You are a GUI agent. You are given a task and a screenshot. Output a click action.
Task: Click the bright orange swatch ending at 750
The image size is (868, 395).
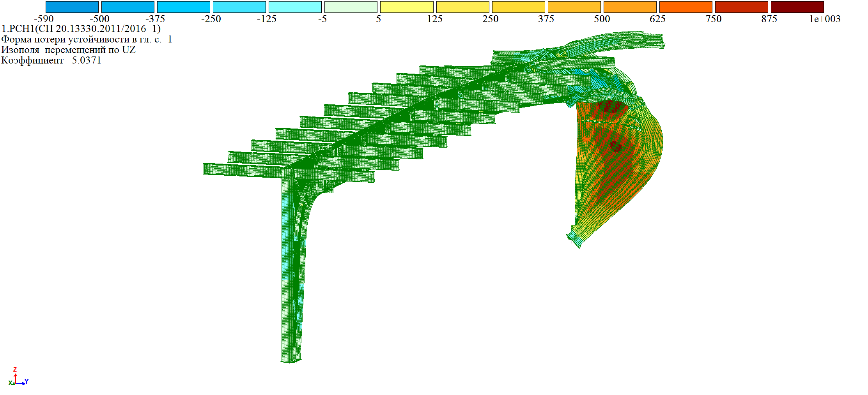point(686,7)
